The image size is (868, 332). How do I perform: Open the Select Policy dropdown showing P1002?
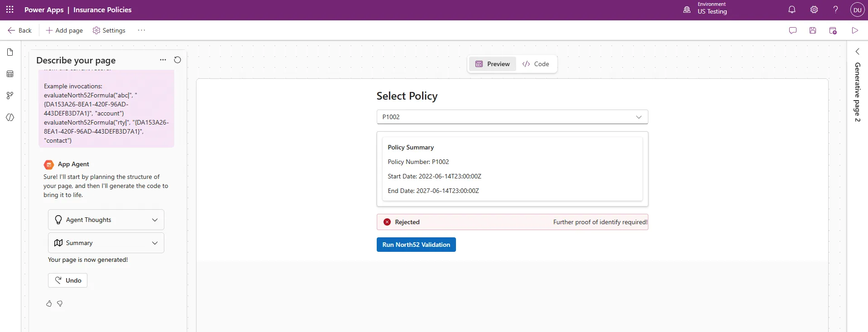[x=512, y=117]
